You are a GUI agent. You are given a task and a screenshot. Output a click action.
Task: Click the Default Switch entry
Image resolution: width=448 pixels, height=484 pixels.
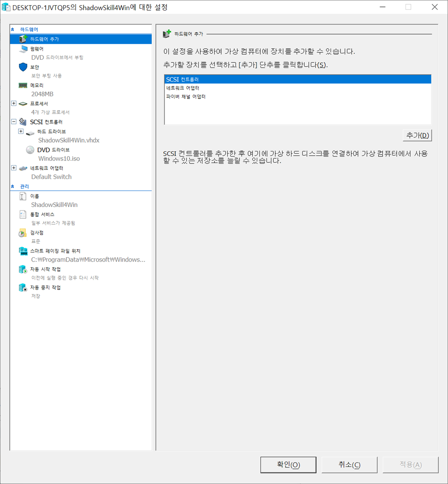click(52, 177)
